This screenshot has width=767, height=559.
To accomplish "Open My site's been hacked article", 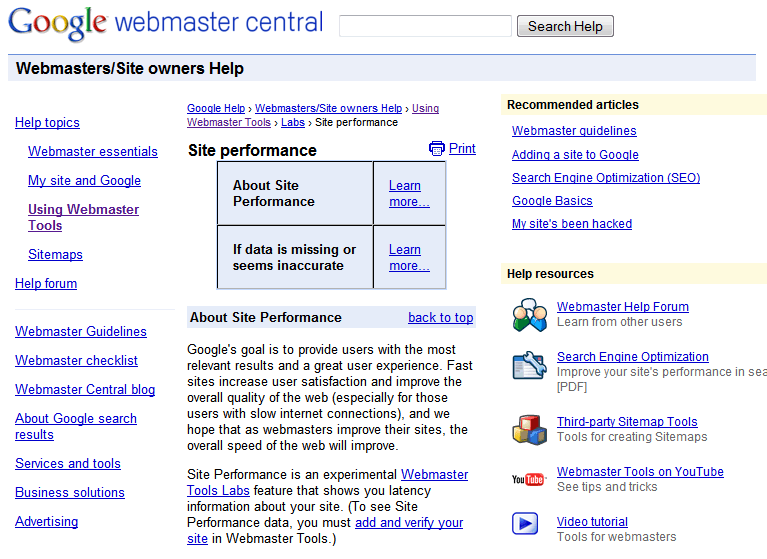I will [x=572, y=224].
